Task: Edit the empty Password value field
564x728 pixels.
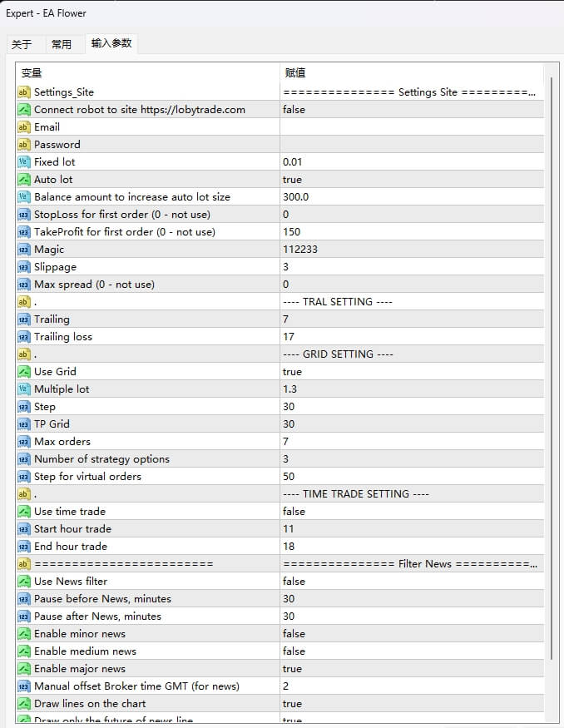Action: (413, 145)
